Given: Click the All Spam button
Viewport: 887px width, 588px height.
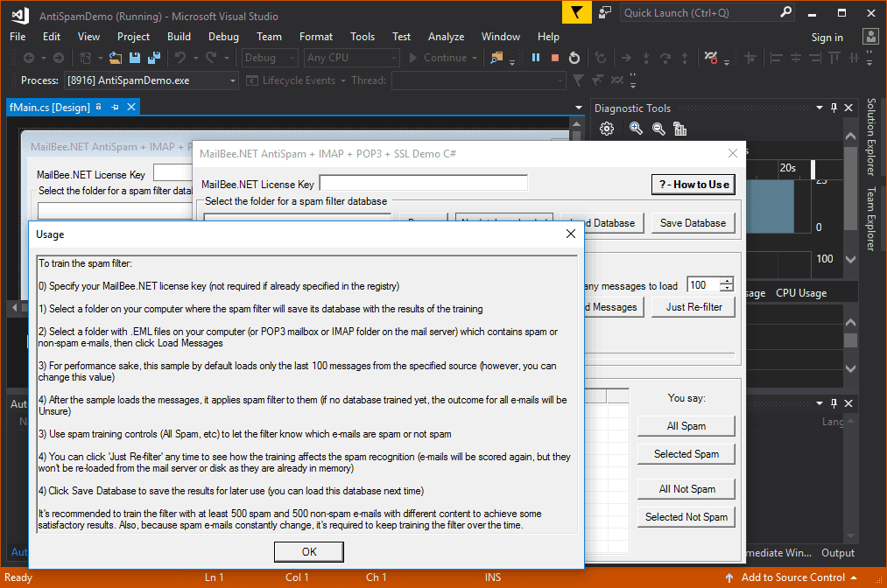Looking at the screenshot, I should [686, 426].
